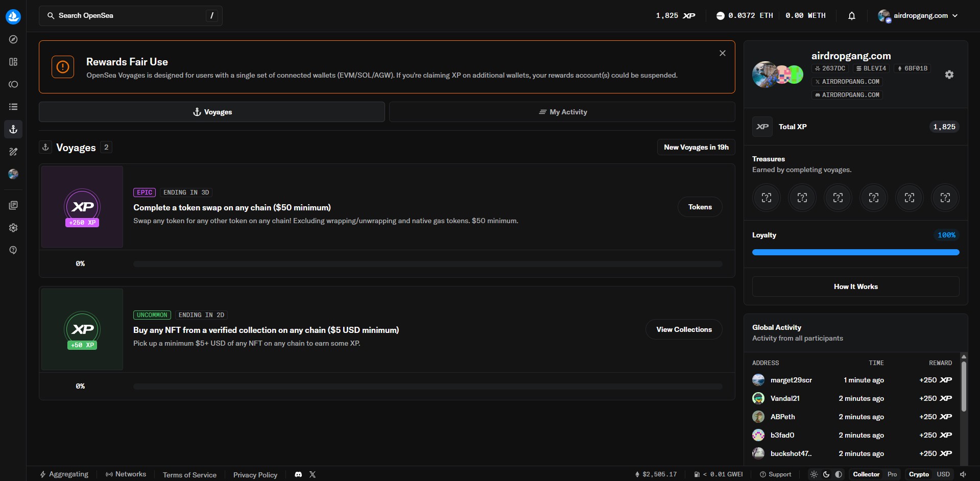The width and height of the screenshot is (980, 481).
Task: Open the OpenSea home logo
Action: tap(13, 16)
